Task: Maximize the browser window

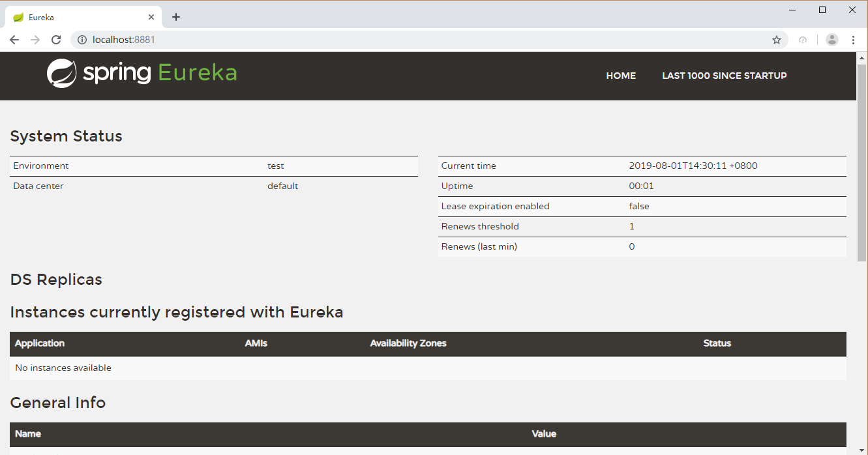Action: [x=822, y=10]
